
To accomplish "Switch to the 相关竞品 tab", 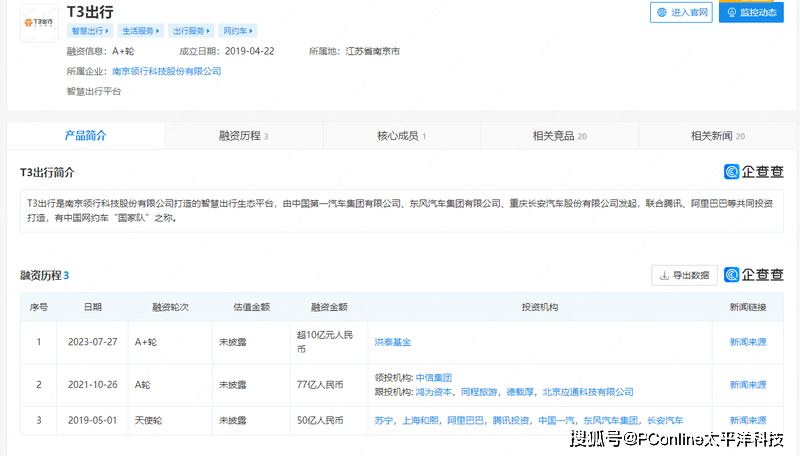I will pos(559,136).
